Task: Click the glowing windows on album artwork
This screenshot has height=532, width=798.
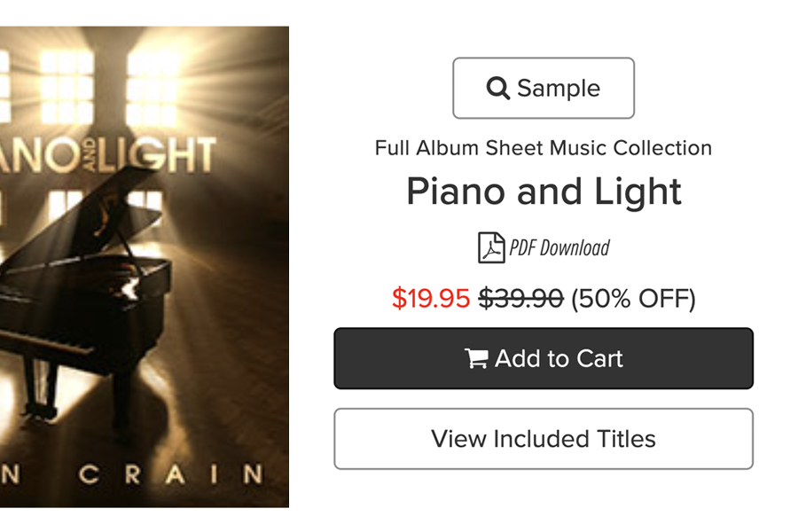Action: click(109, 87)
